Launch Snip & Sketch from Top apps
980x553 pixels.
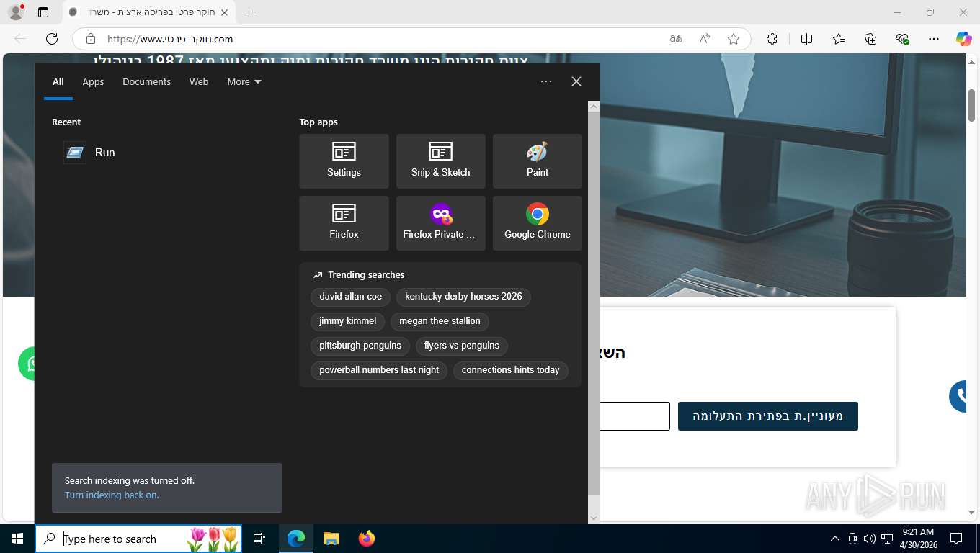click(x=440, y=161)
